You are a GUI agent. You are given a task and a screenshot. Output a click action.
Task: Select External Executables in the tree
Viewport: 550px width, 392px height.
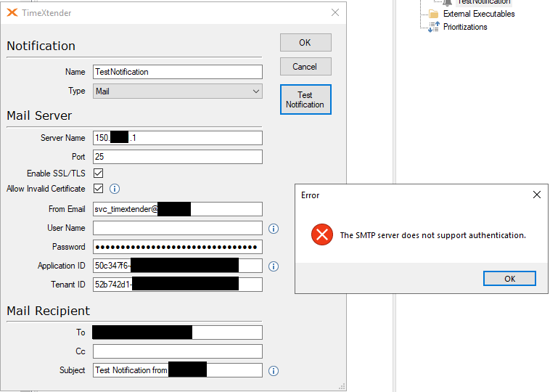click(479, 14)
